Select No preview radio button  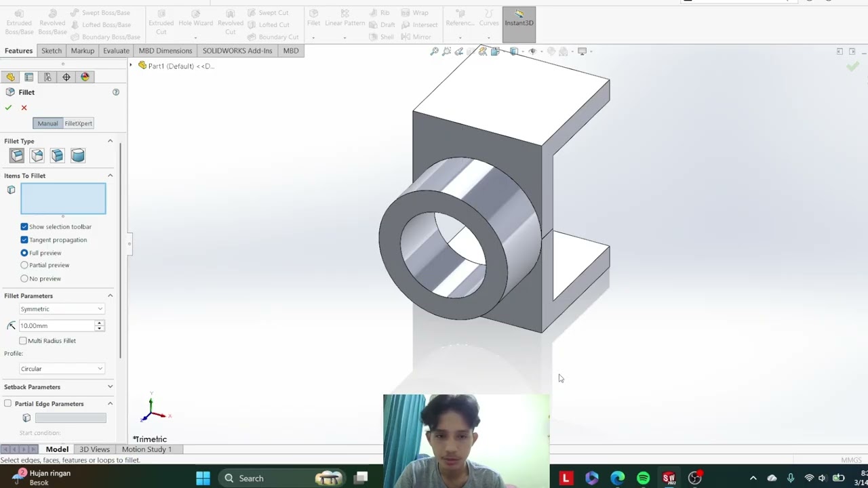click(24, 279)
